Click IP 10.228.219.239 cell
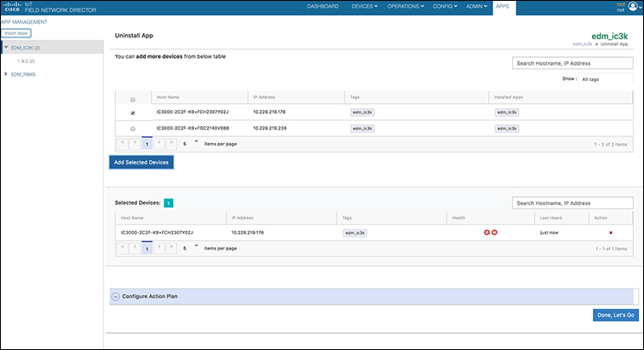Viewport: 644px width, 350px height. click(269, 129)
